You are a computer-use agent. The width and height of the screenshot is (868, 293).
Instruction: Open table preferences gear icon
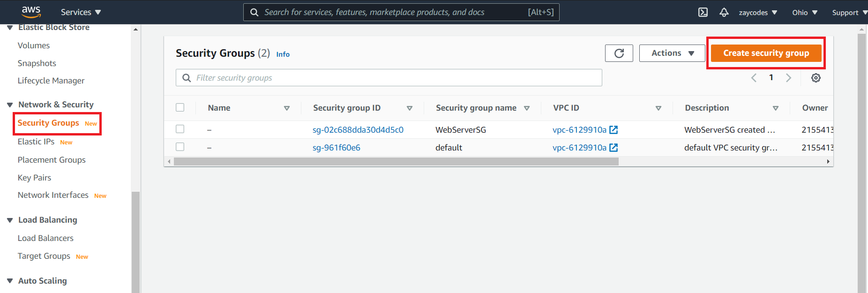[816, 78]
